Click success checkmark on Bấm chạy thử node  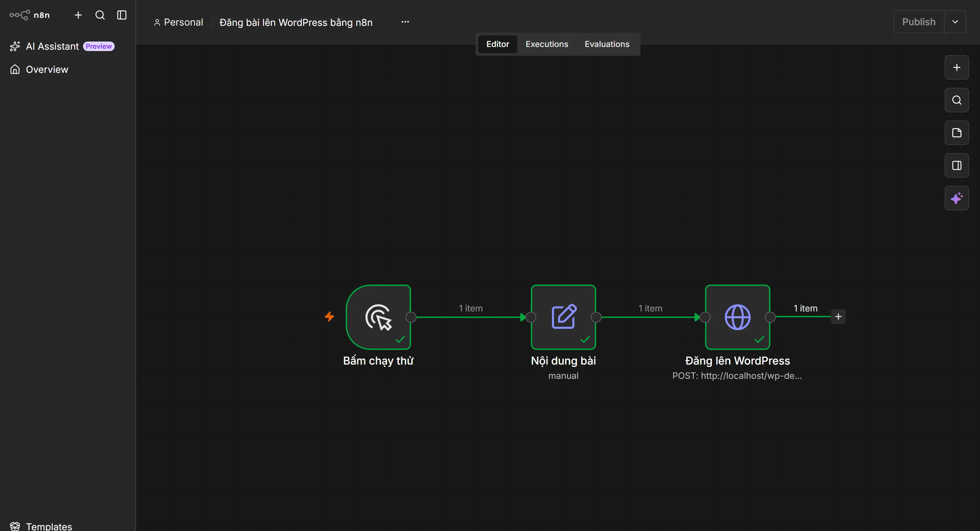400,339
